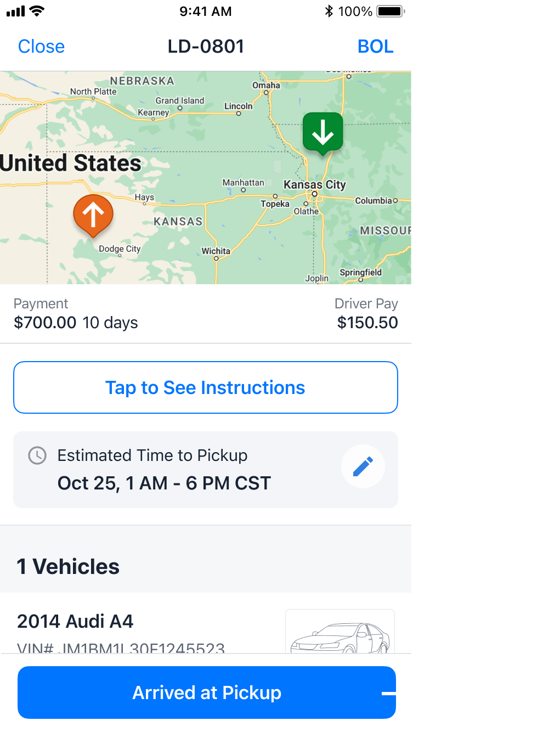Tap the green delivery location pin
Image resolution: width=560 pixels, height=732 pixels.
(x=323, y=133)
